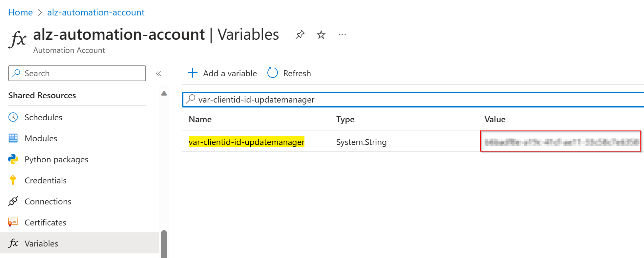The height and width of the screenshot is (258, 644).
Task: Click magnifier icon in variable filter box
Action: (191, 99)
